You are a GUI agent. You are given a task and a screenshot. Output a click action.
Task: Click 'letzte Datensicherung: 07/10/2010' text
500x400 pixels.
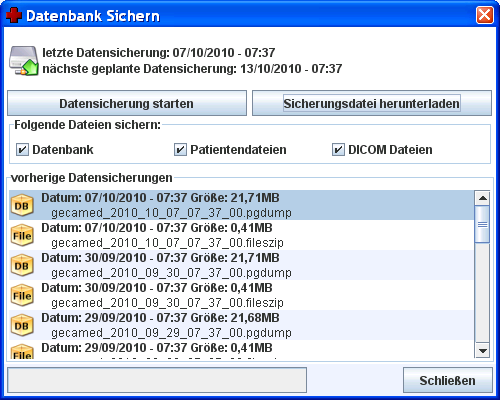138,53
